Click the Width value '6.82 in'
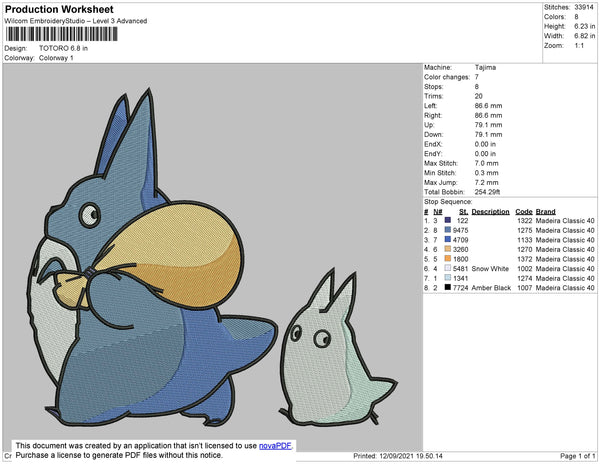Screen dimensions: 600x464 pyautogui.click(x=584, y=36)
